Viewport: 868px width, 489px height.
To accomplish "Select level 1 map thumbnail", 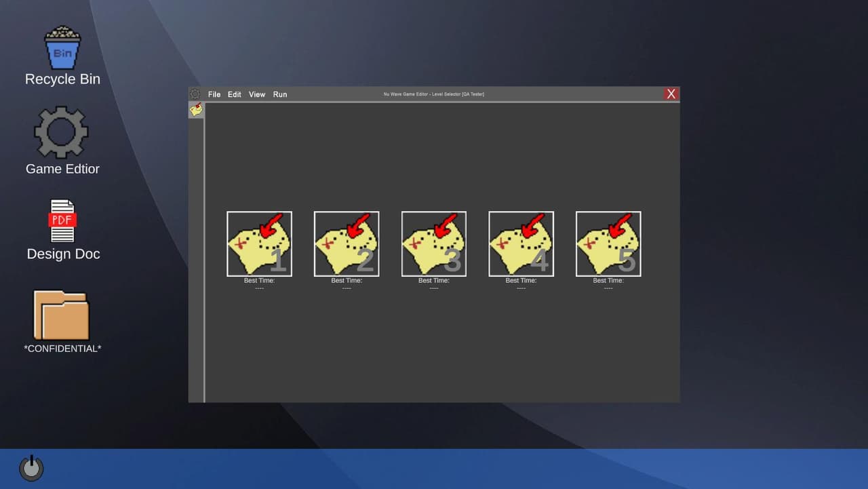I will pyautogui.click(x=259, y=244).
